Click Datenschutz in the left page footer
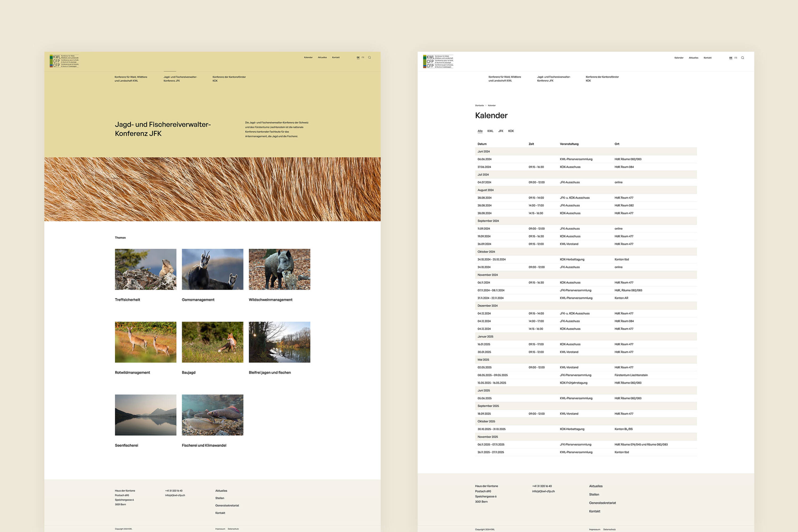The width and height of the screenshot is (798, 532). (x=233, y=529)
